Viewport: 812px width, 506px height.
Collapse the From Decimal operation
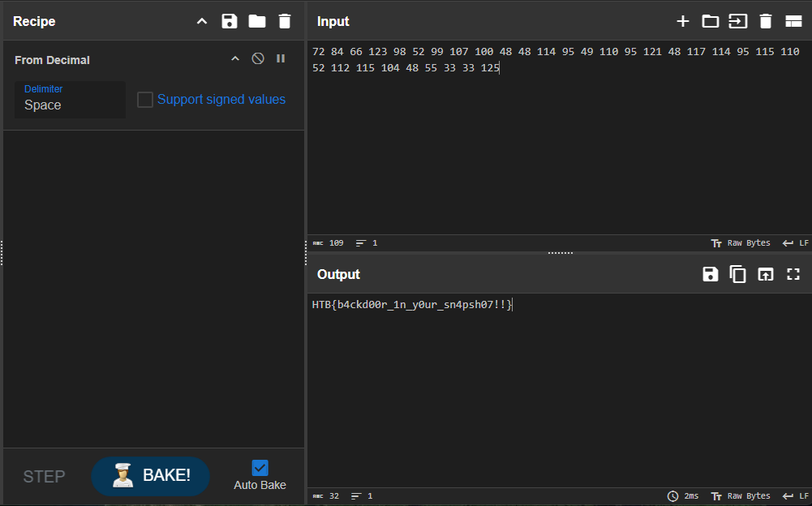pyautogui.click(x=235, y=58)
